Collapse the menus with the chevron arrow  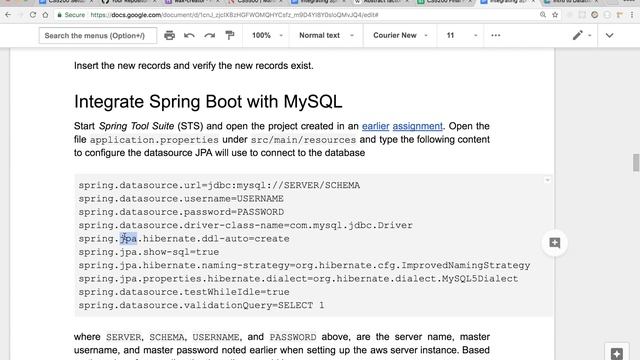click(609, 36)
